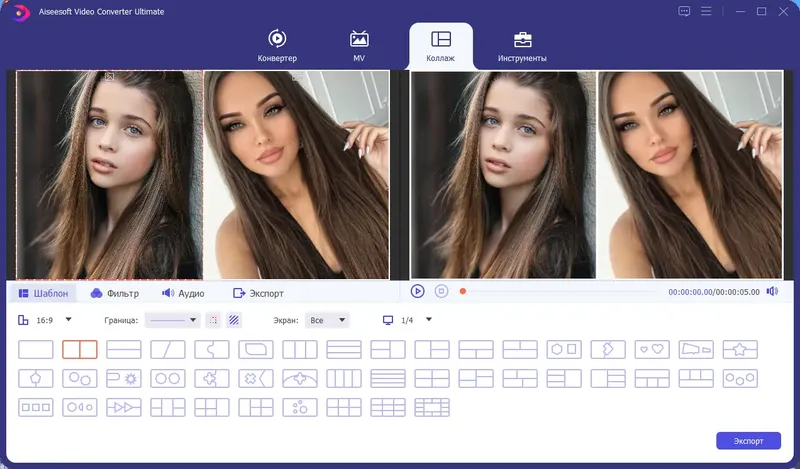Choose the single-screen template
Screen dimensions: 800x469
point(36,350)
